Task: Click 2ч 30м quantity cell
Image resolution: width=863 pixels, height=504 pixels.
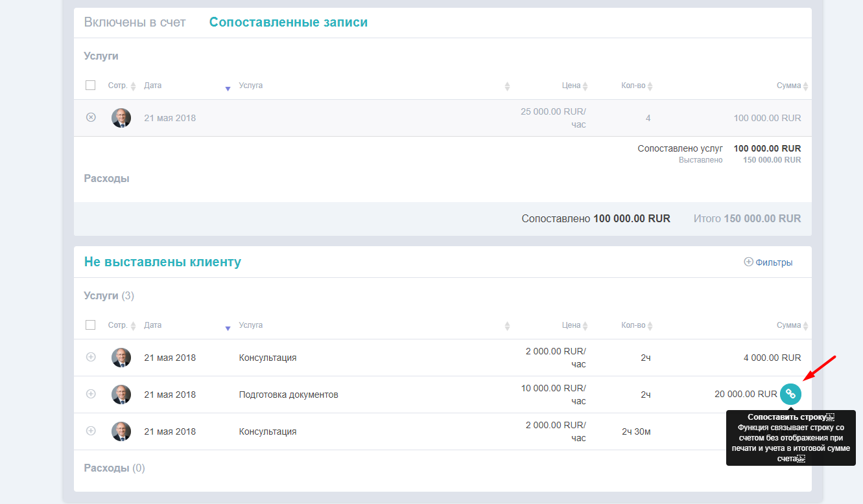Action: coord(636,431)
